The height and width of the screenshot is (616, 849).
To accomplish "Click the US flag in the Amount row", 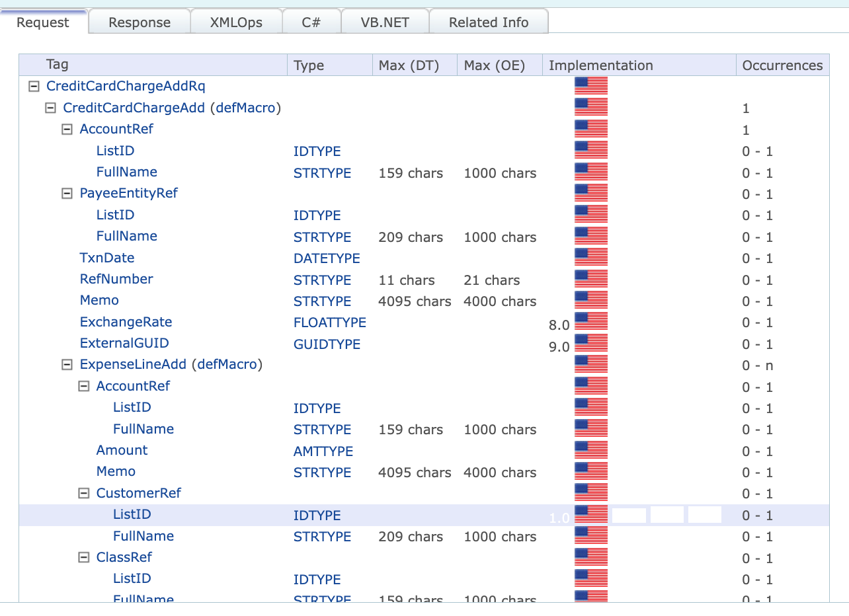I will coord(591,449).
